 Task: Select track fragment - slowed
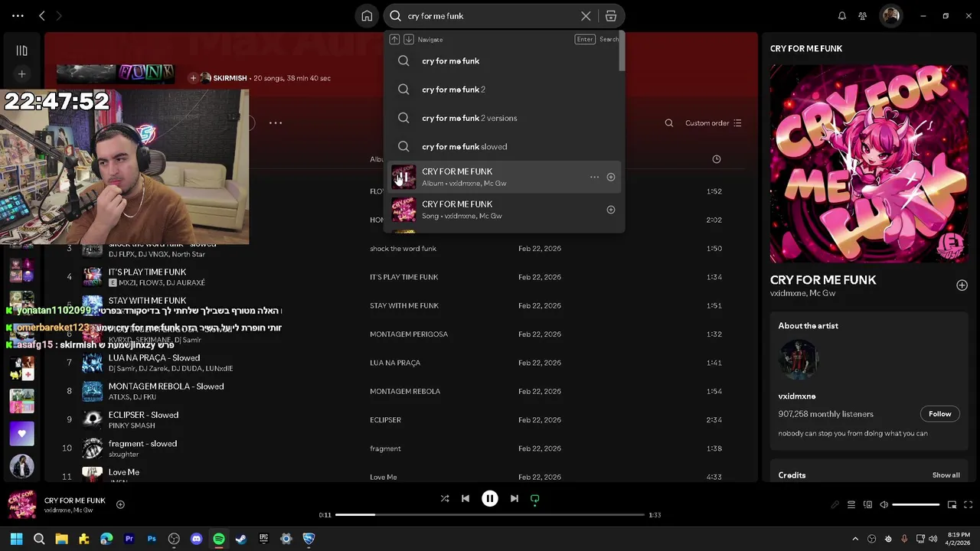click(x=142, y=444)
